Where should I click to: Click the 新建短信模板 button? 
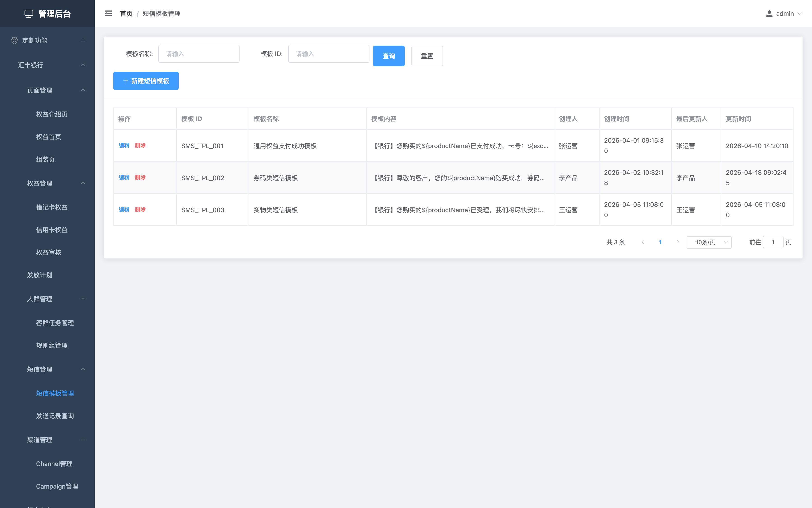(x=146, y=81)
